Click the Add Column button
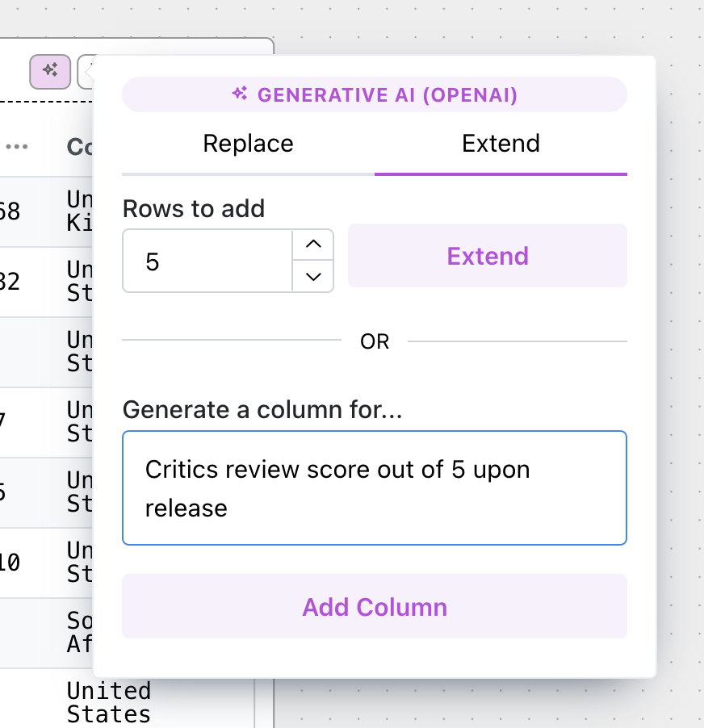 point(374,607)
